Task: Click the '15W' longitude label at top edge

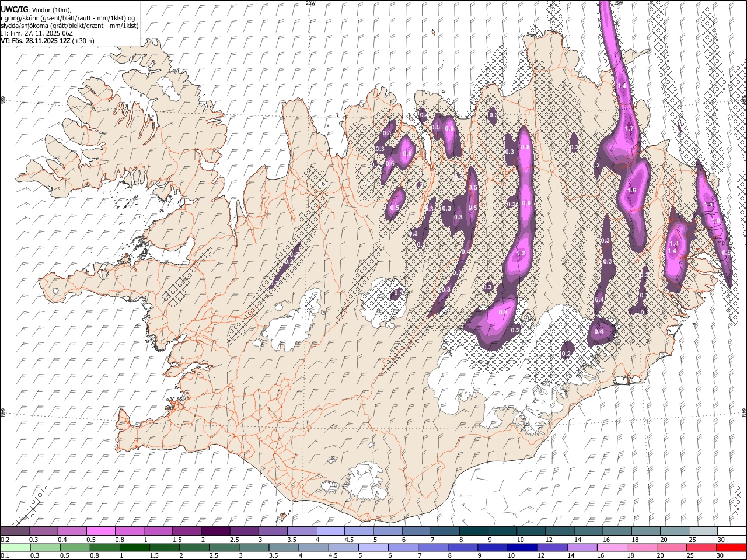Action: [x=619, y=3]
